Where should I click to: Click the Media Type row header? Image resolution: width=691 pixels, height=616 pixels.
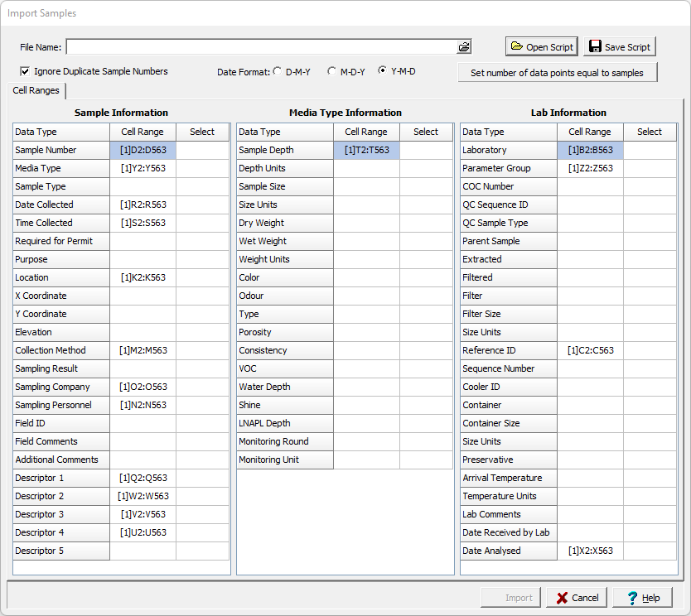[x=61, y=168]
